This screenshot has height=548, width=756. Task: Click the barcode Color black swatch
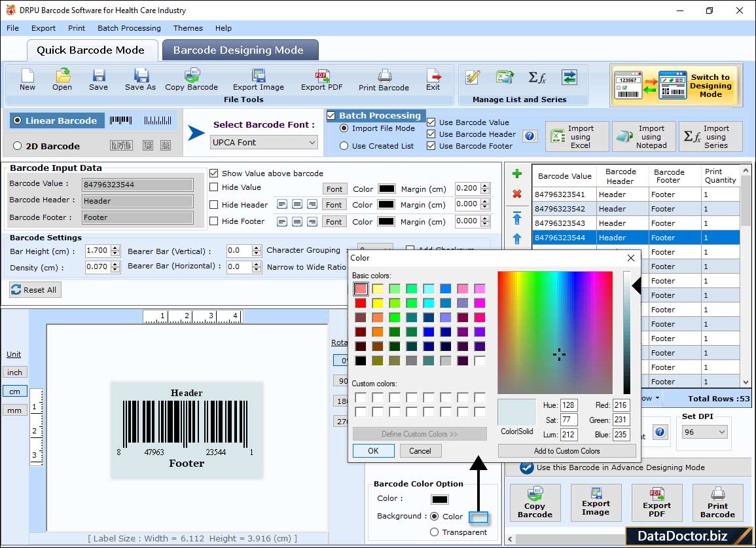click(440, 499)
